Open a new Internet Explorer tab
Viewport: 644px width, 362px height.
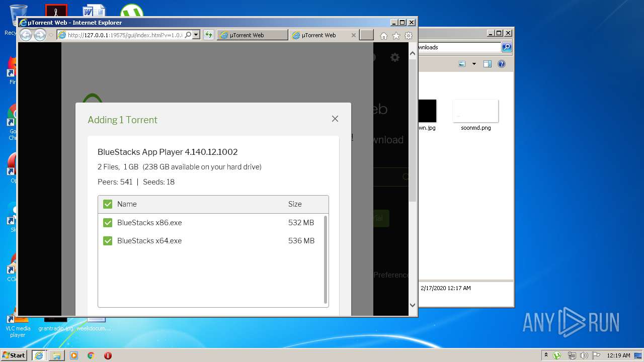367,35
